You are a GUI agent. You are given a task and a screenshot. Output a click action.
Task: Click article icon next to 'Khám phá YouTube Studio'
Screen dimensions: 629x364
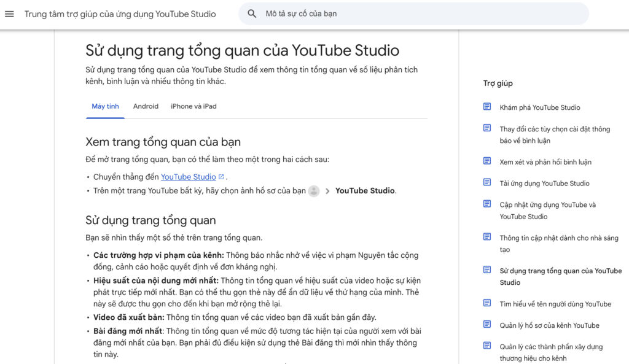point(487,107)
